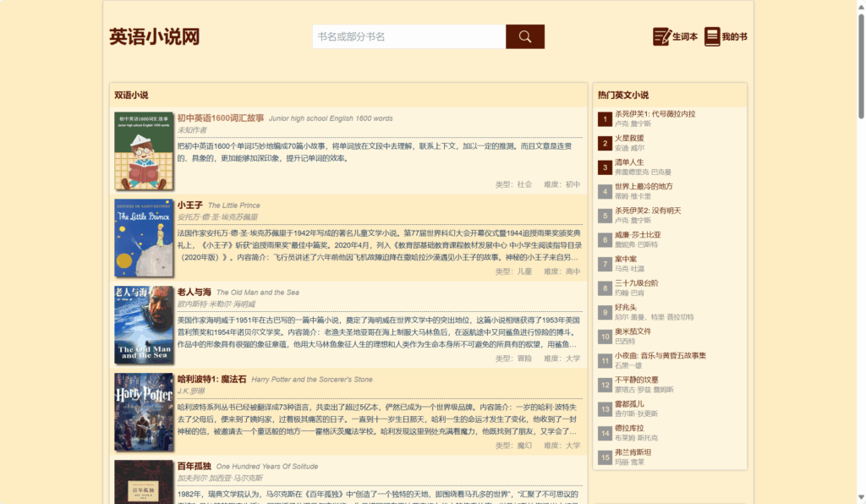Click author name J.K.罗琳
Screen dimensions: 866x504
(x=190, y=391)
